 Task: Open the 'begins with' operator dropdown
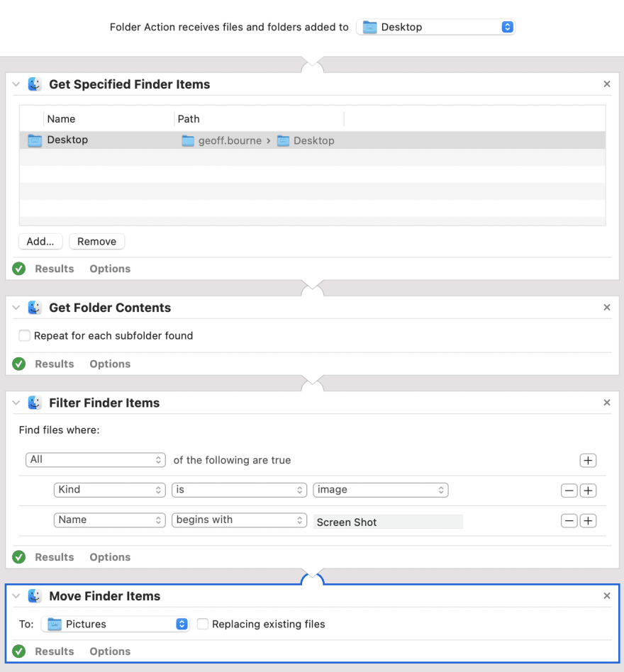point(239,520)
